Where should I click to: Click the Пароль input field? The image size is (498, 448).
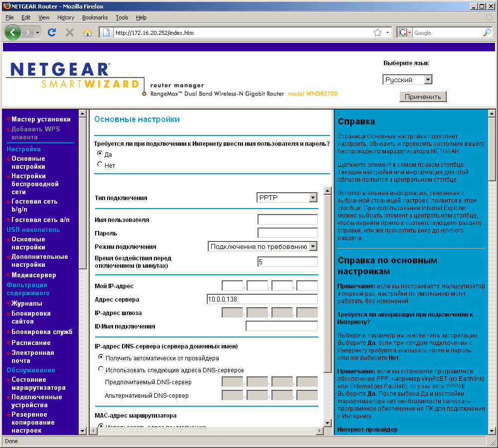pos(287,233)
